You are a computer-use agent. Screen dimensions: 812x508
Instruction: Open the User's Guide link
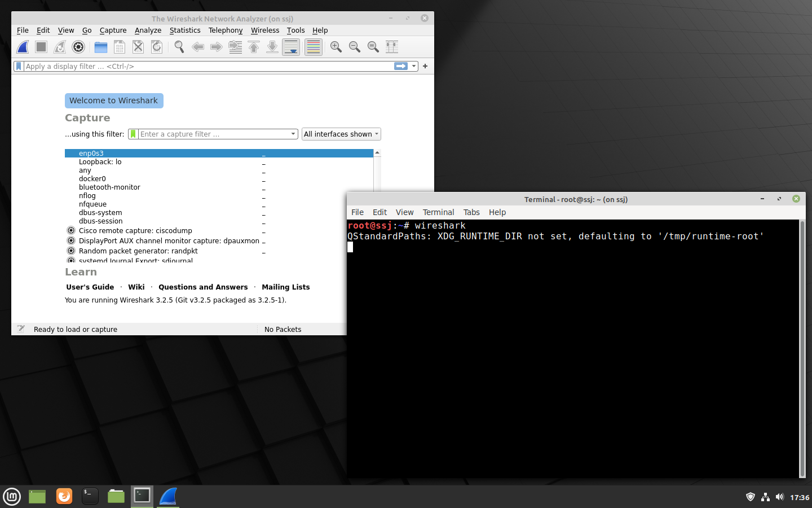click(x=90, y=287)
